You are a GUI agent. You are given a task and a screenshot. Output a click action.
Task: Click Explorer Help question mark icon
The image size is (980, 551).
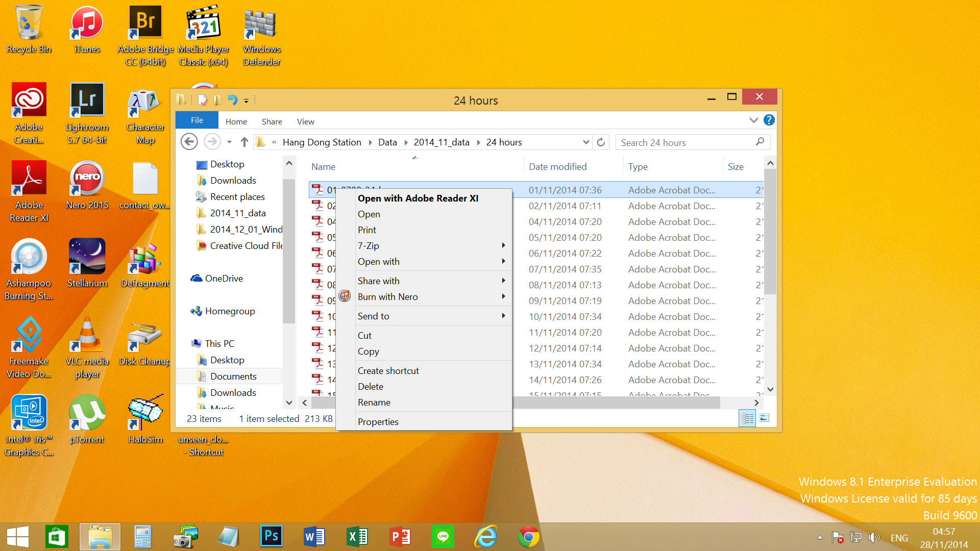coord(769,120)
